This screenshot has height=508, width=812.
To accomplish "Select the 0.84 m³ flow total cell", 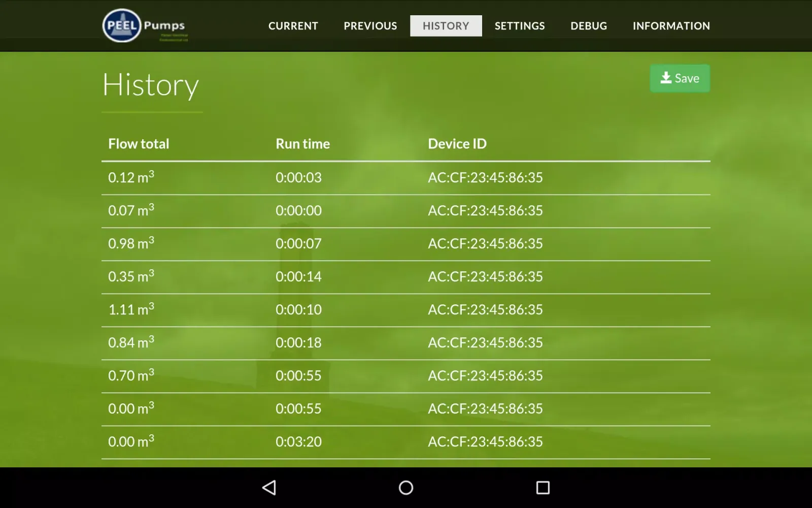I will coord(131,342).
